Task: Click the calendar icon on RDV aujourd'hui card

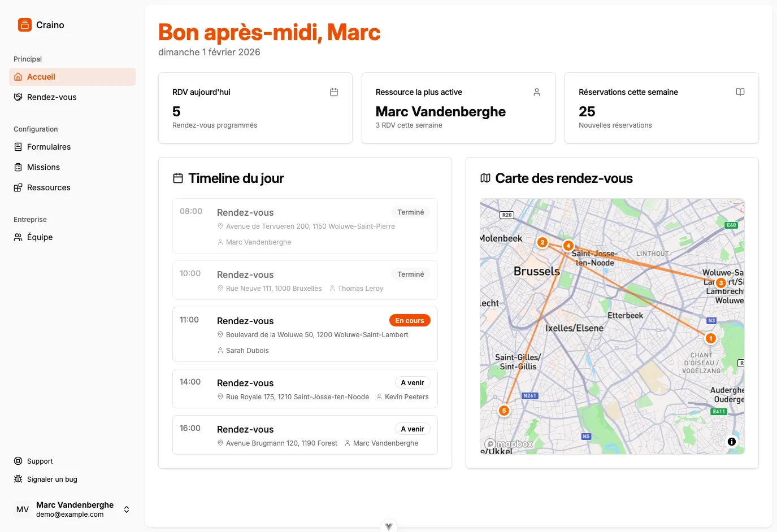Action: (x=334, y=91)
